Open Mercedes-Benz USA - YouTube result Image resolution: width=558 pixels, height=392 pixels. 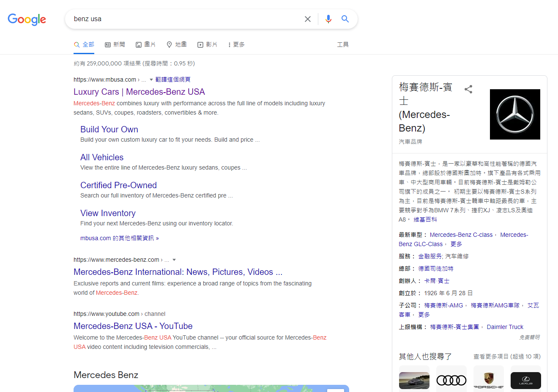pyautogui.click(x=133, y=326)
